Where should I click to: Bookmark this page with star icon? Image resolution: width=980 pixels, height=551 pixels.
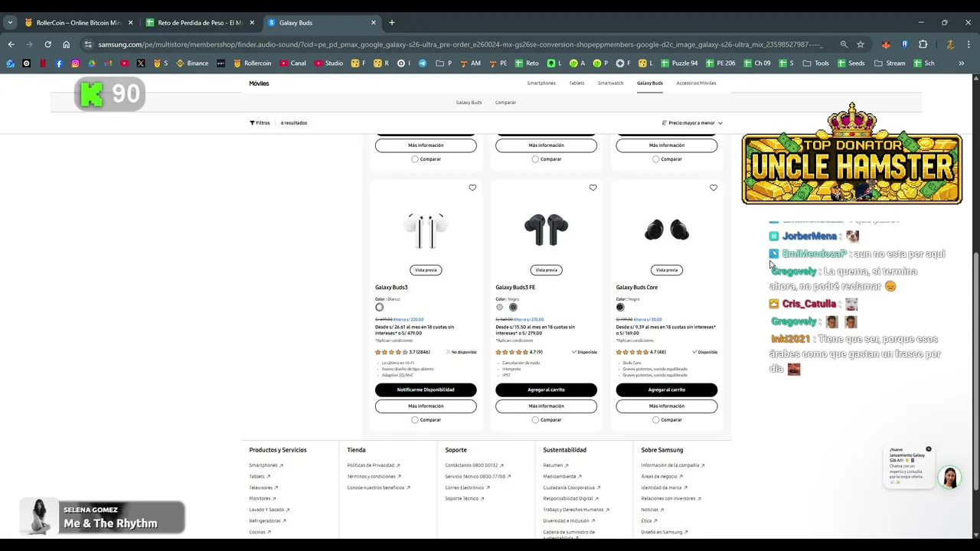pos(861,44)
